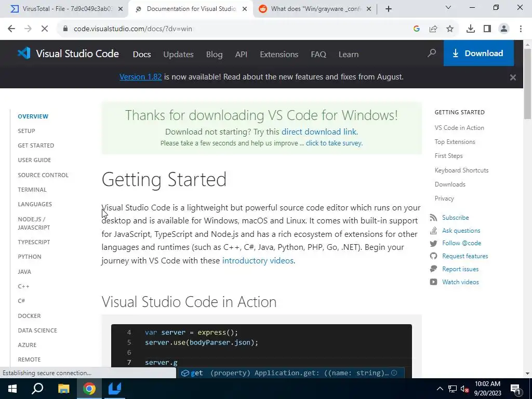Toggle the Chrome side panel icon
This screenshot has height=399, width=532.
coord(487,29)
